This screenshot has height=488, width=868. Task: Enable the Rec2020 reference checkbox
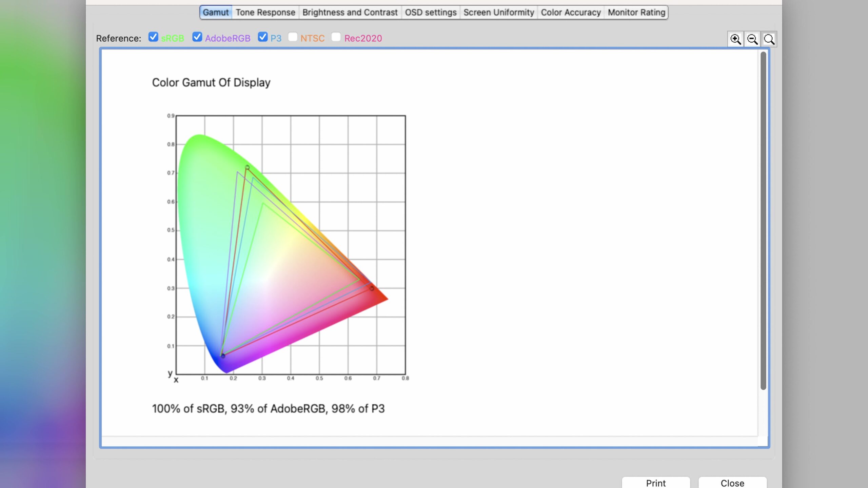click(x=336, y=37)
